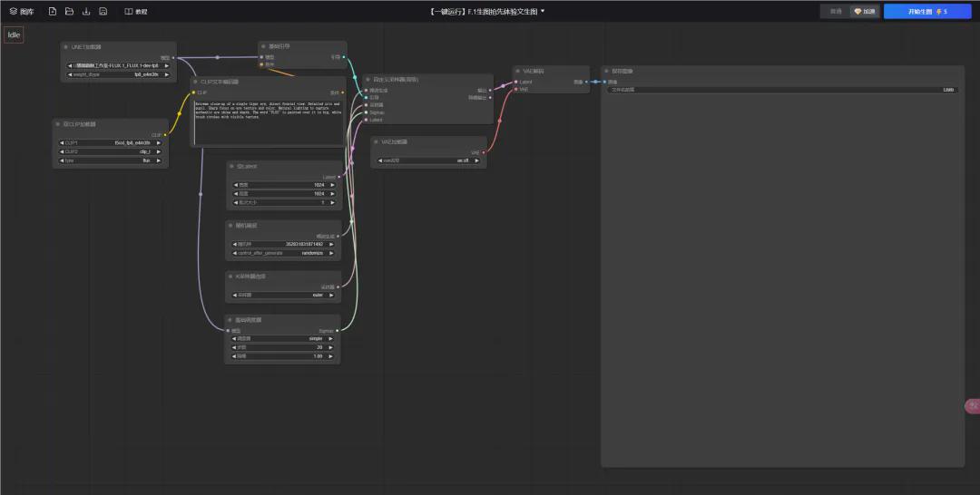Viewport: 980px width, 495px height.
Task: Click the 保存图像 node title
Action: [622, 71]
